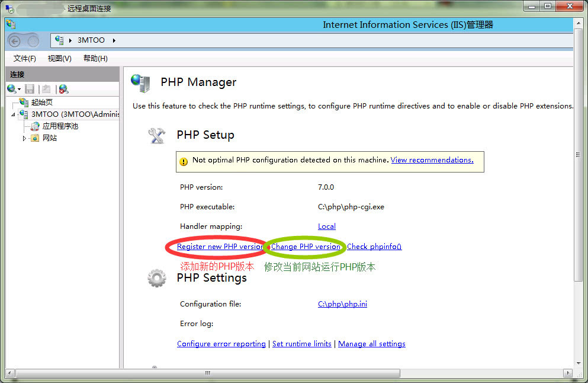The width and height of the screenshot is (588, 383).
Task: Click the 应用程序池 (Application Pools) icon
Action: coord(34,126)
